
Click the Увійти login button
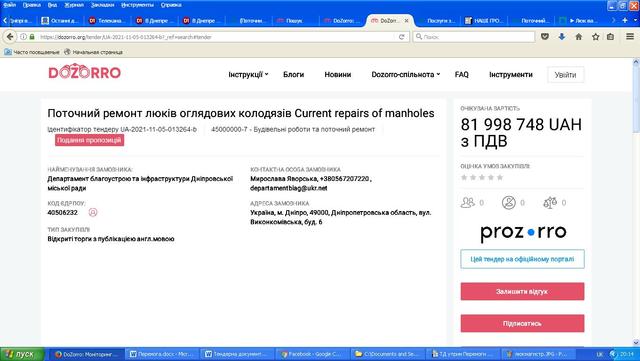(x=565, y=75)
